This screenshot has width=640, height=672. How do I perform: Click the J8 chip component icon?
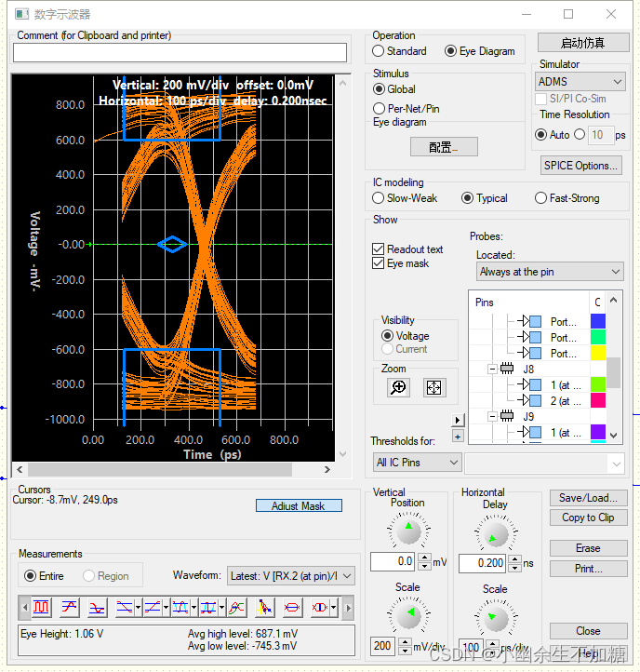click(x=507, y=369)
